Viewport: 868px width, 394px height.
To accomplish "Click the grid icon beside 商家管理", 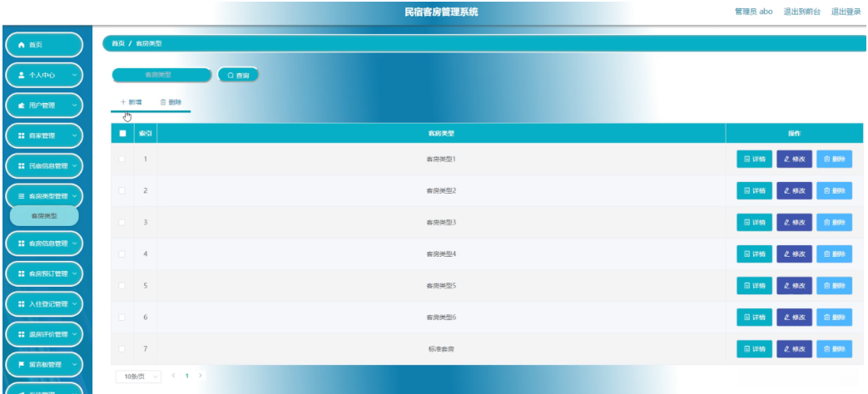I will 22,135.
